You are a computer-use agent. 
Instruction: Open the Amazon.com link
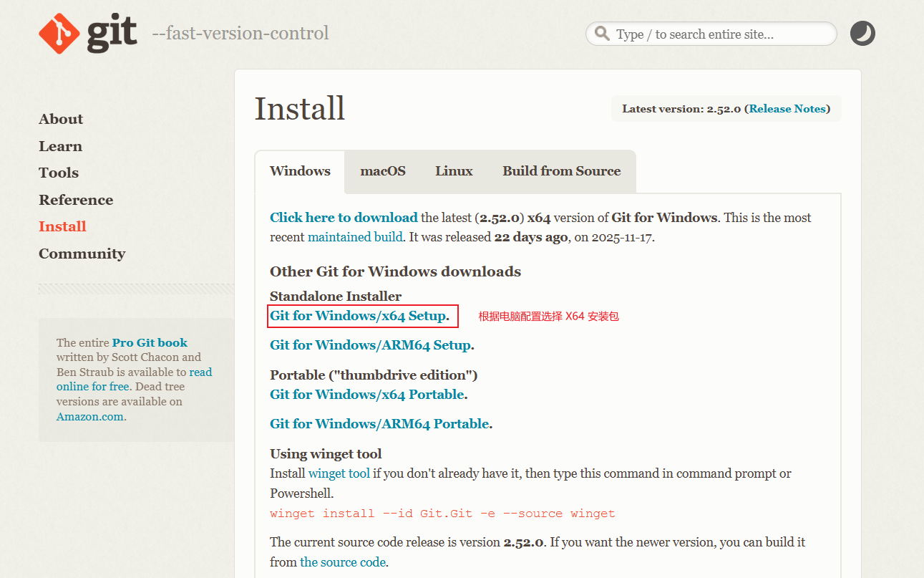click(x=90, y=417)
